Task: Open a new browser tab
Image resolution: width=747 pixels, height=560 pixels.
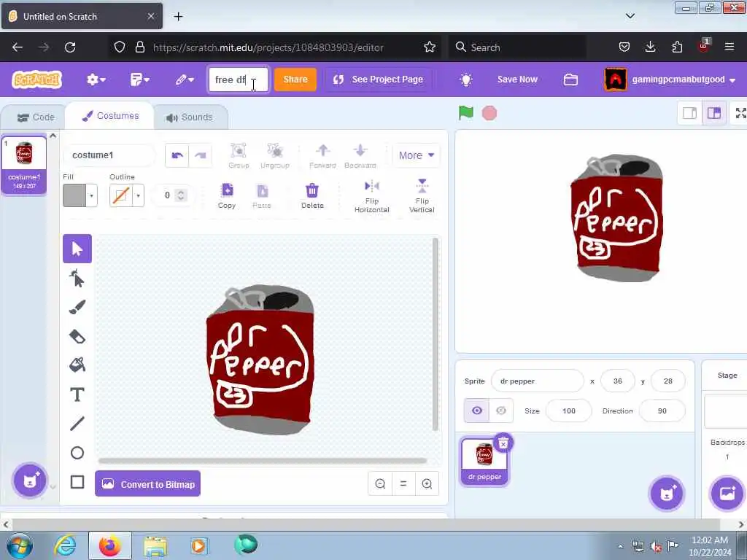Action: click(x=178, y=17)
